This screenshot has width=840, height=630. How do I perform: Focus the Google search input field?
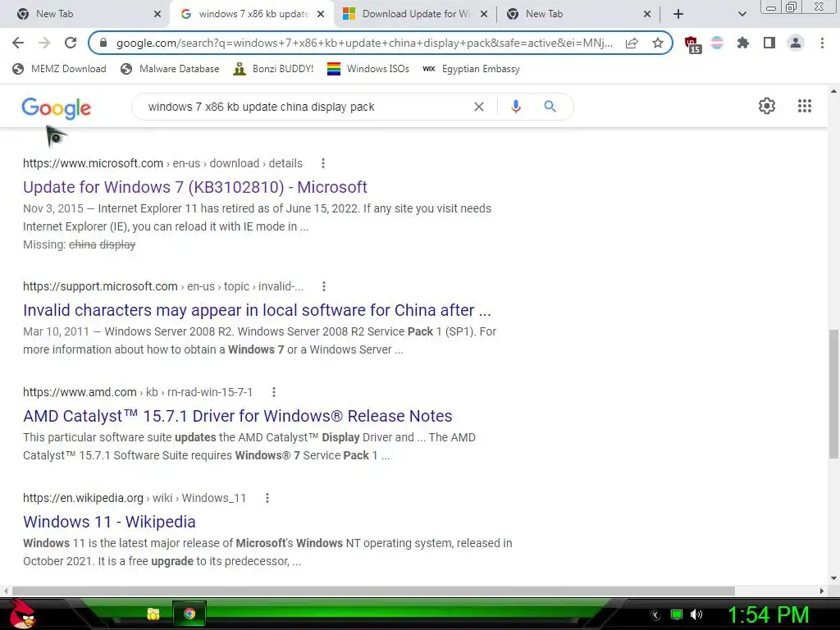[305, 107]
